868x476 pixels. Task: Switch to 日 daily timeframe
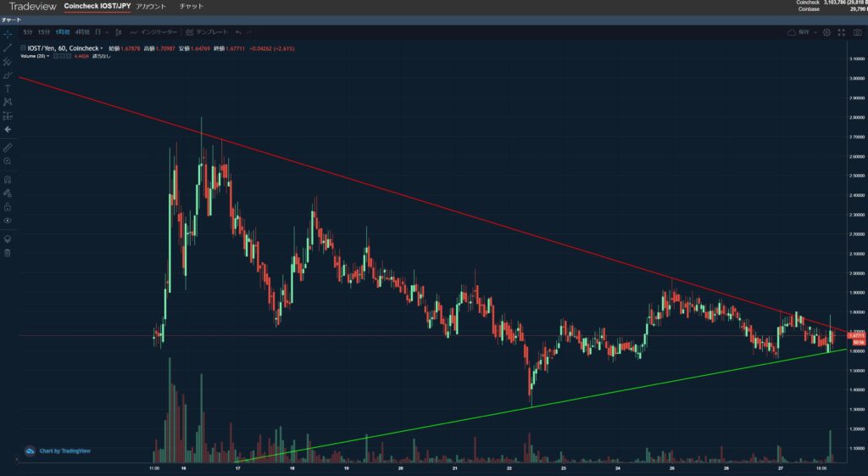(x=98, y=32)
